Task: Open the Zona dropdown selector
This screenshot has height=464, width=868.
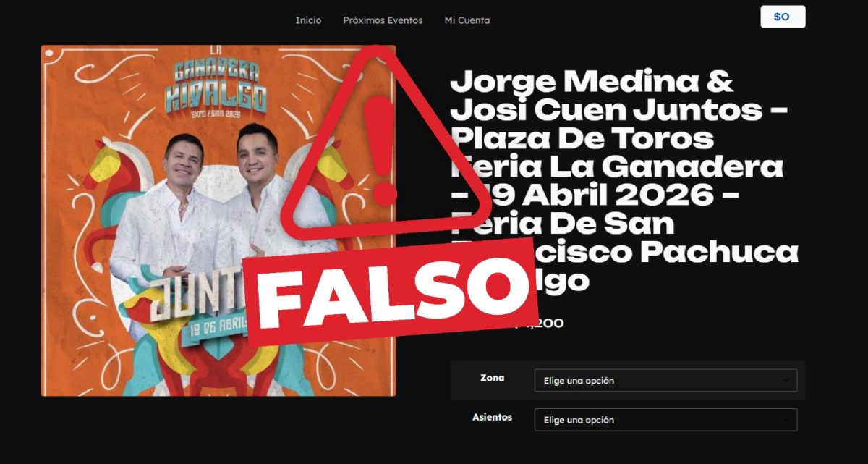Action: click(x=665, y=381)
